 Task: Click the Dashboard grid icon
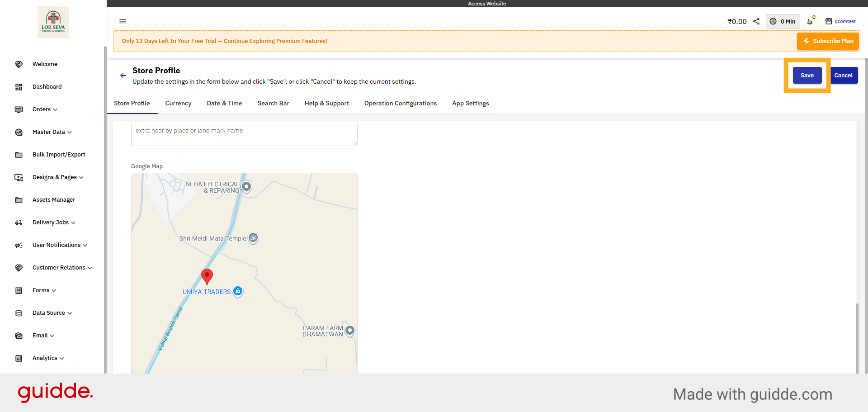(19, 87)
